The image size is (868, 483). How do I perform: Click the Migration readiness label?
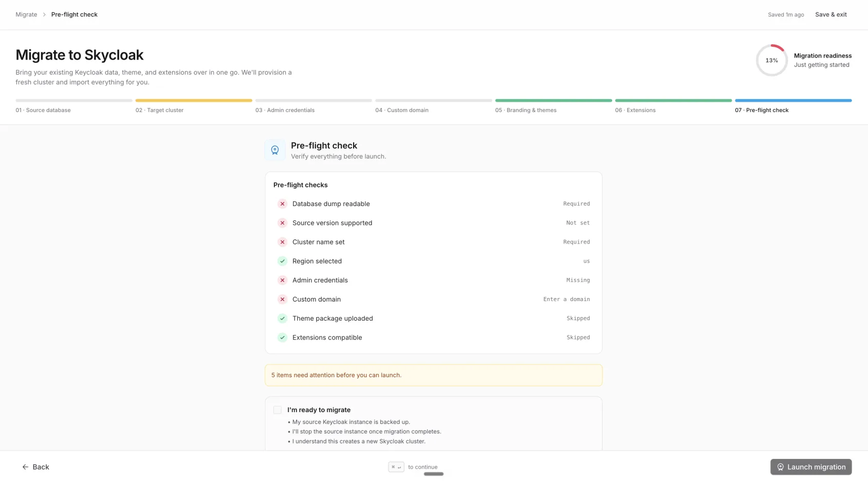point(822,55)
